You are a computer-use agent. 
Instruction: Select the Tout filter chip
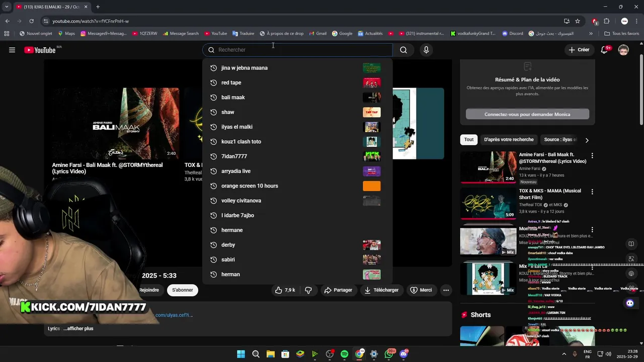click(469, 140)
